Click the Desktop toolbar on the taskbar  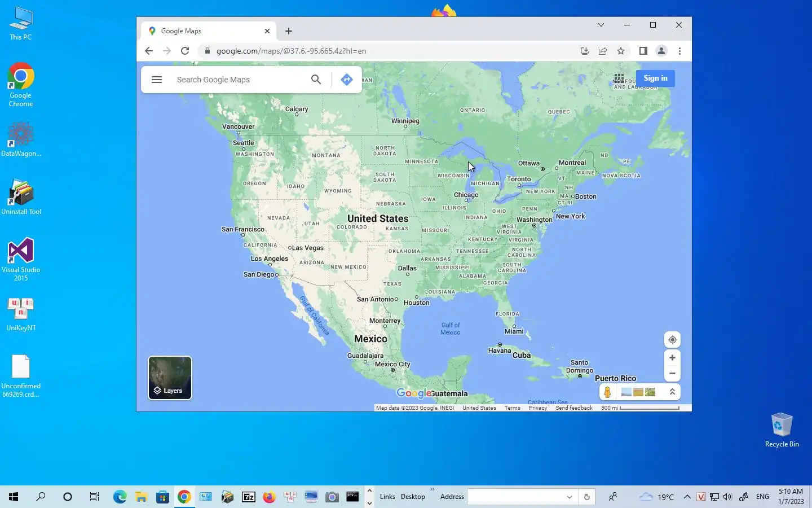coord(413,497)
